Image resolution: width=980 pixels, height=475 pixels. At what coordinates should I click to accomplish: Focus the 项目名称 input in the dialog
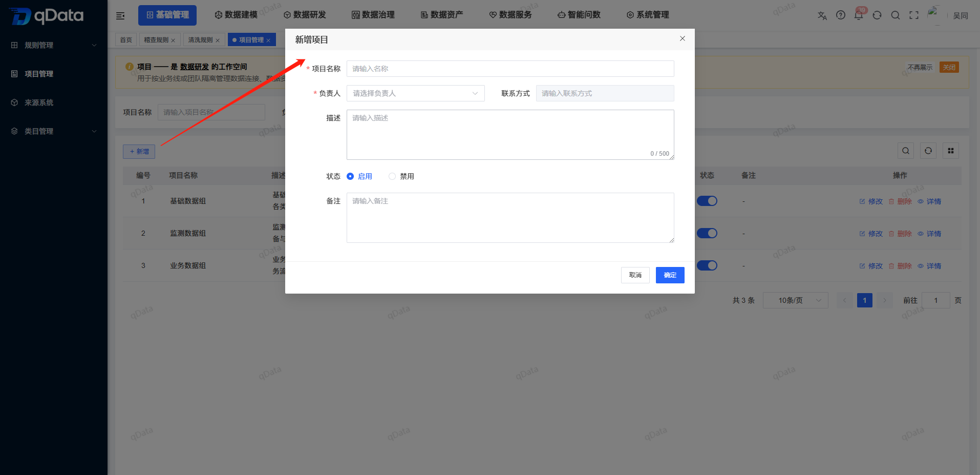[x=510, y=69]
